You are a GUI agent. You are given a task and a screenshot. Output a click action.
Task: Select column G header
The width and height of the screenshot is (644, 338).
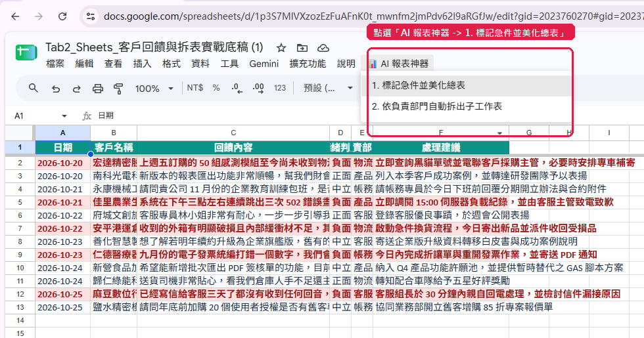(x=529, y=133)
